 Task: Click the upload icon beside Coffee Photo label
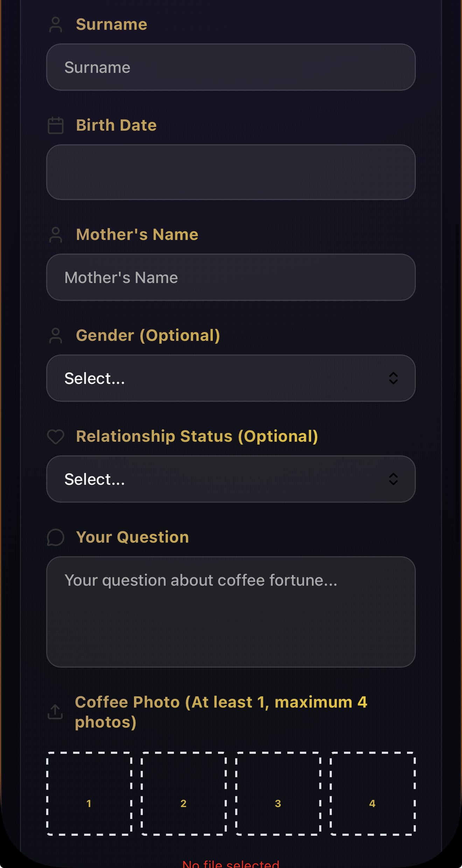coord(55,712)
